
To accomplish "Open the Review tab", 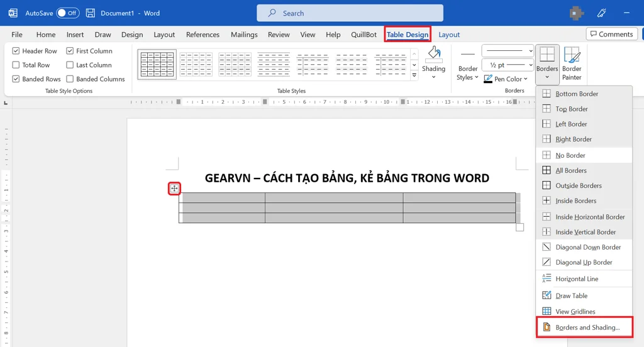I will pyautogui.click(x=279, y=35).
